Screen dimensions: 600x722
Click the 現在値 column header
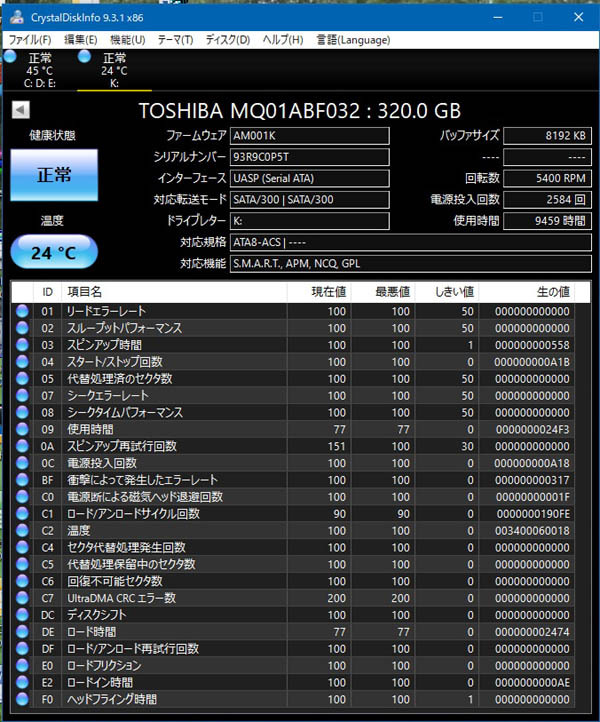pyautogui.click(x=319, y=292)
